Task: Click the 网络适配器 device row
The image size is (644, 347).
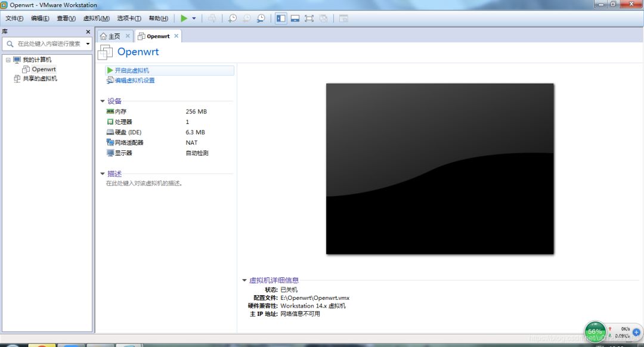Action: pyautogui.click(x=169, y=142)
